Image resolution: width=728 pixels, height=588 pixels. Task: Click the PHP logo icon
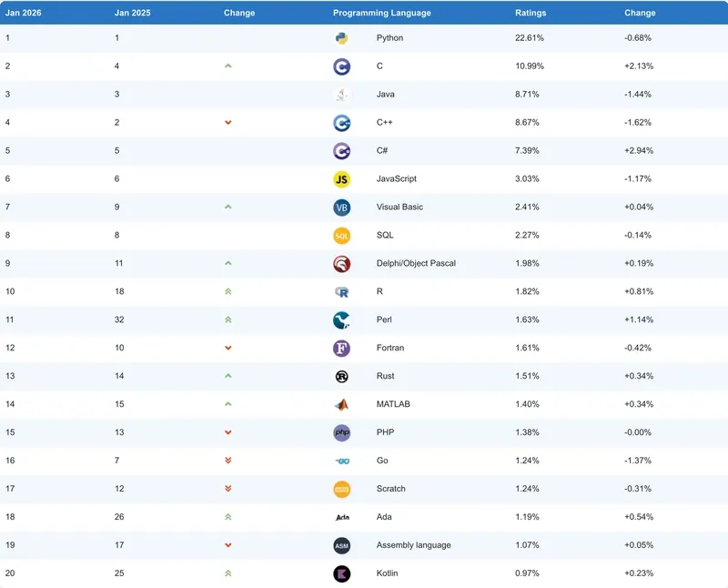(341, 433)
